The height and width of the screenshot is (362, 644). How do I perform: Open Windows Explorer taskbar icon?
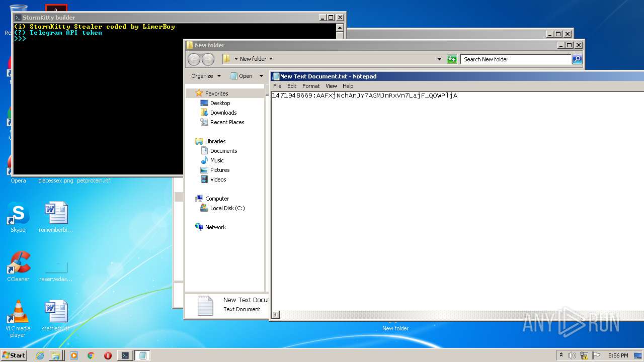click(56, 355)
